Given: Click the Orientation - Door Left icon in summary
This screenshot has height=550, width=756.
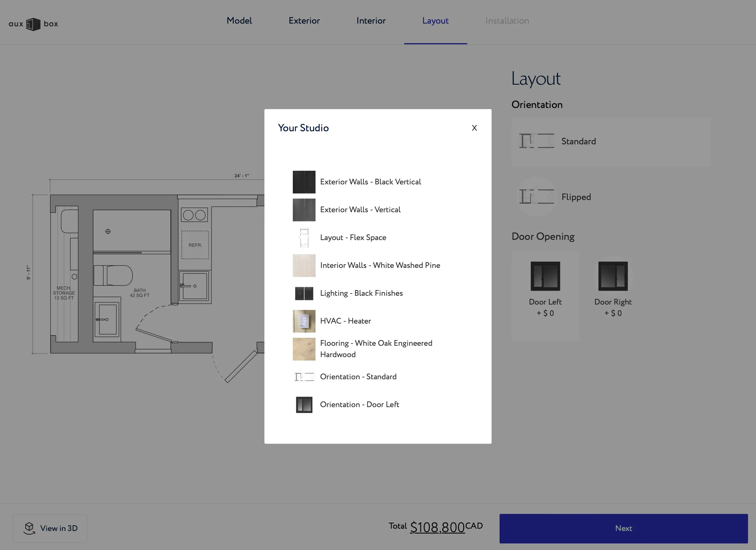Looking at the screenshot, I should coord(304,405).
